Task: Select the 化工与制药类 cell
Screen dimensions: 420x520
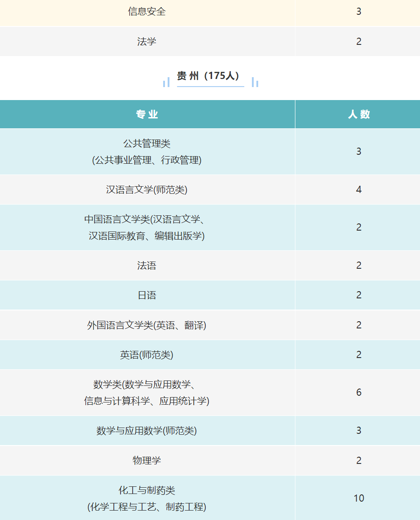Action: coord(147,498)
